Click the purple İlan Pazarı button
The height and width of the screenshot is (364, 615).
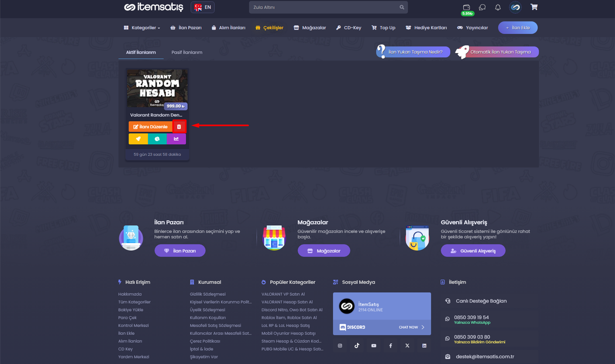(180, 251)
